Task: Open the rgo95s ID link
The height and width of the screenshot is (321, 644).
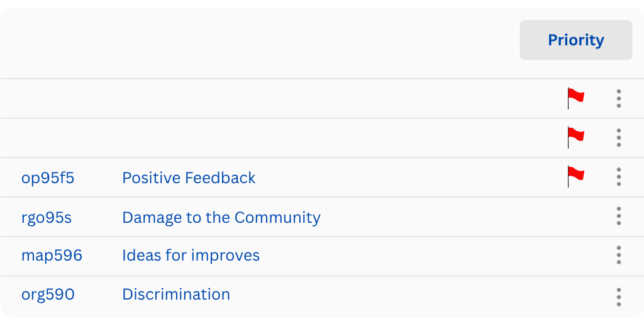Action: pos(47,218)
